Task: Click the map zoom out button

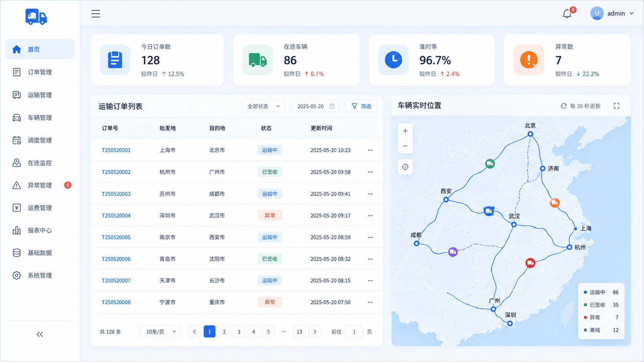Action: pos(405,146)
